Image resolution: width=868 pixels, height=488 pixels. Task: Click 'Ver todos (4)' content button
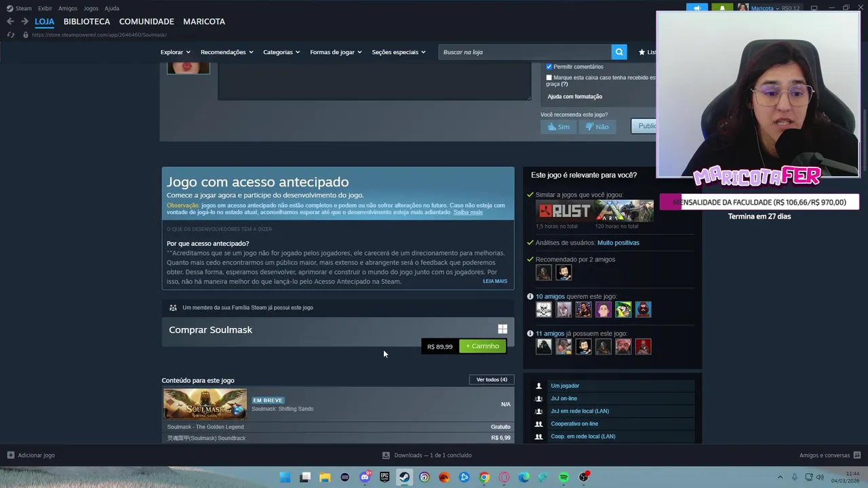pos(492,380)
